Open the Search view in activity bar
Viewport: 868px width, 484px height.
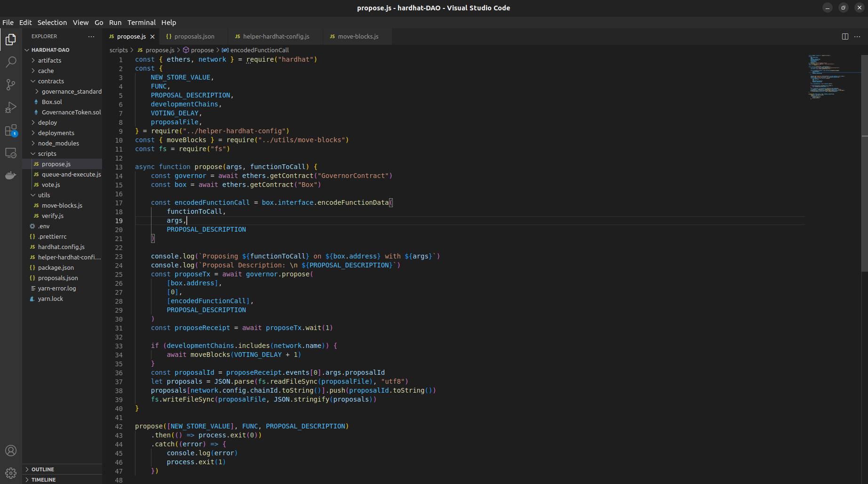coord(11,62)
